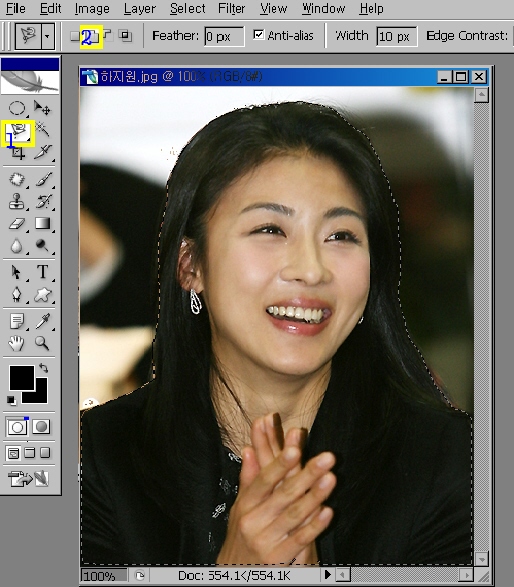The width and height of the screenshot is (514, 587).
Task: Toggle the Anti-alias checkbox
Action: pyautogui.click(x=258, y=35)
